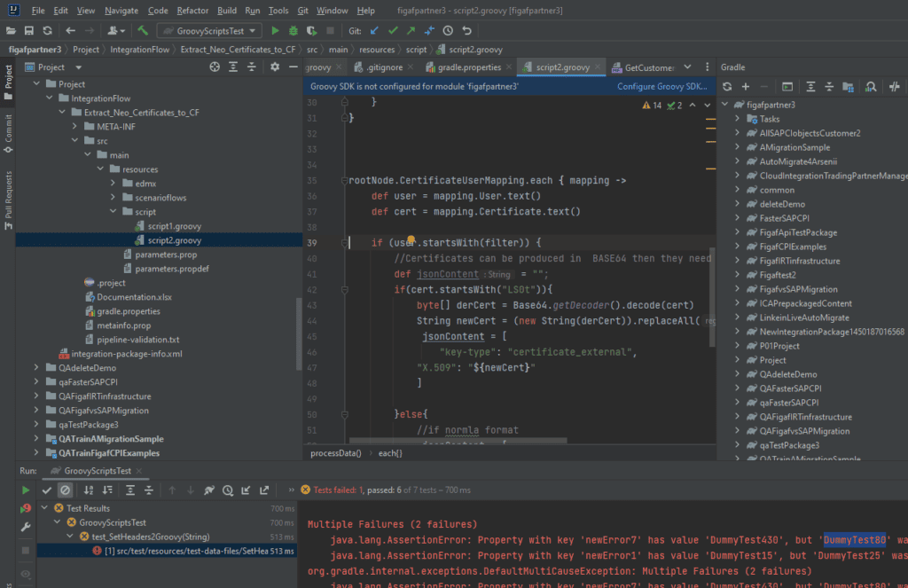Expand Tasks node in Gradle panel
Screen dimensions: 908x588
pyautogui.click(x=738, y=119)
